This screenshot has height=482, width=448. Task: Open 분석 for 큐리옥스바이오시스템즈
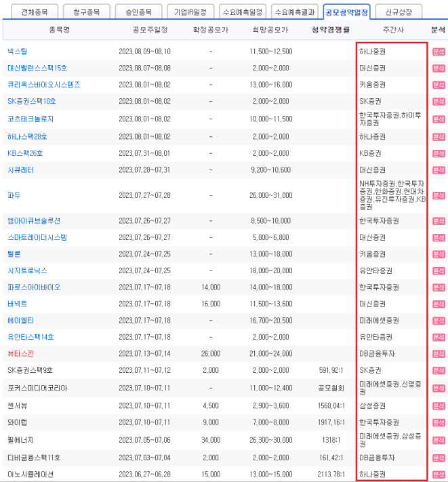point(439,85)
